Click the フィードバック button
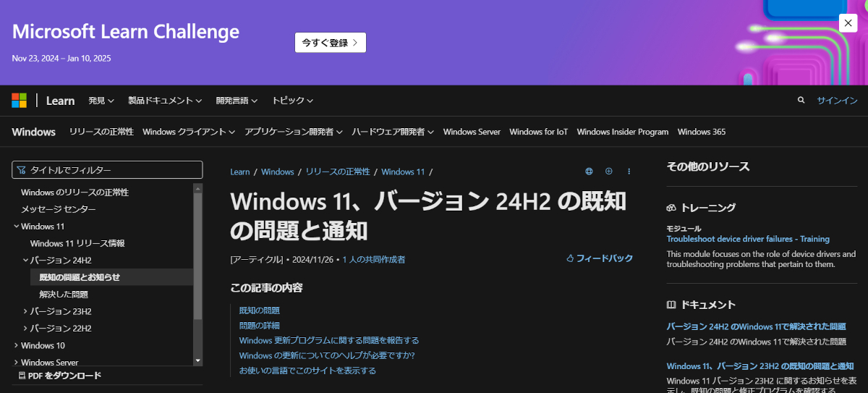The width and height of the screenshot is (868, 393). click(x=599, y=258)
